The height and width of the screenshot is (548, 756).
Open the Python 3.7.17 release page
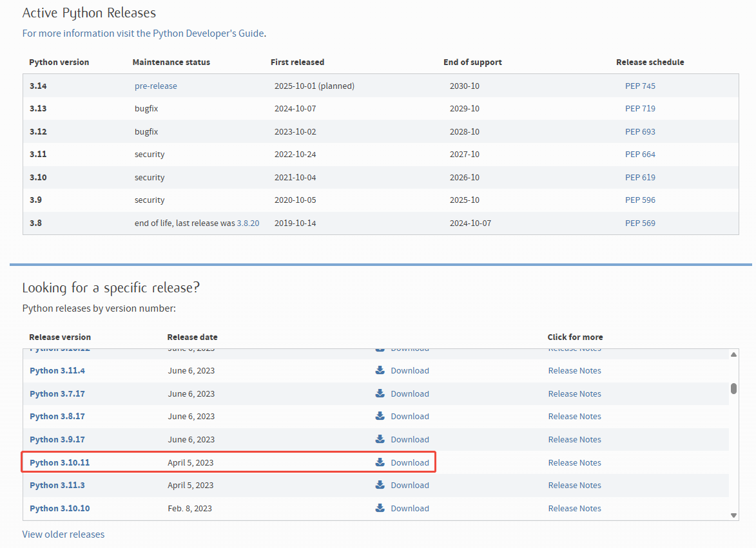click(x=57, y=393)
